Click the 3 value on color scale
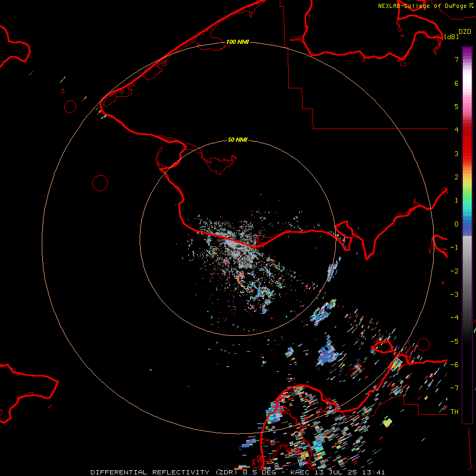This screenshot has width=476, height=476. [456, 153]
